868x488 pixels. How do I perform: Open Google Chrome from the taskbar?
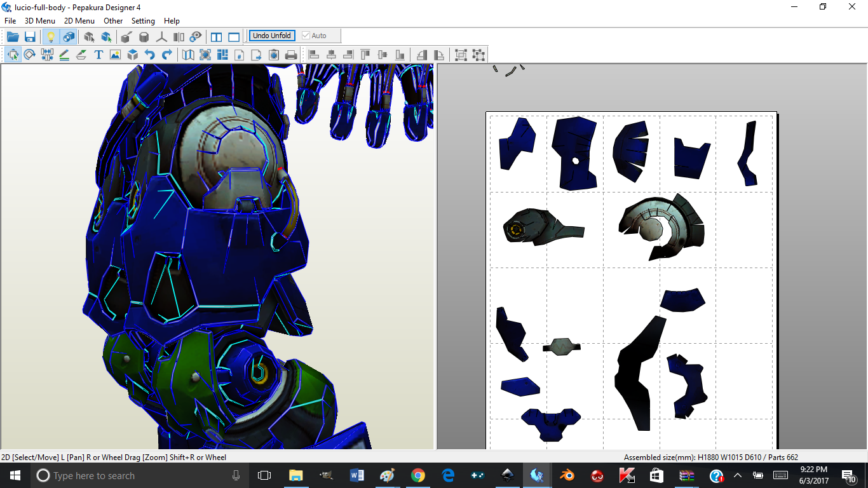pos(417,475)
